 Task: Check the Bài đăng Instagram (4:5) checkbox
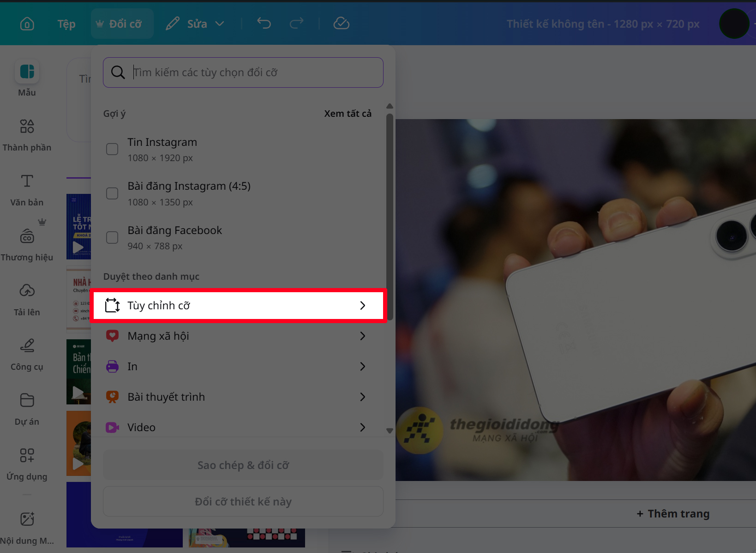(112, 193)
